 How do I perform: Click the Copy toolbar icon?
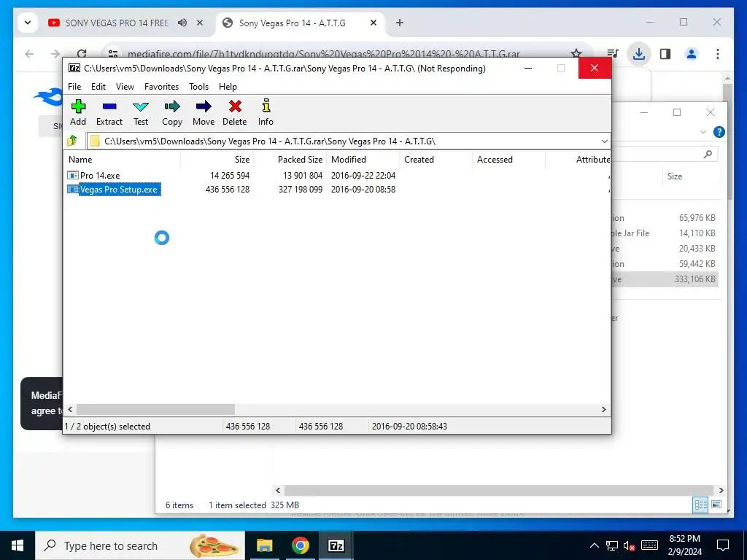[172, 112]
